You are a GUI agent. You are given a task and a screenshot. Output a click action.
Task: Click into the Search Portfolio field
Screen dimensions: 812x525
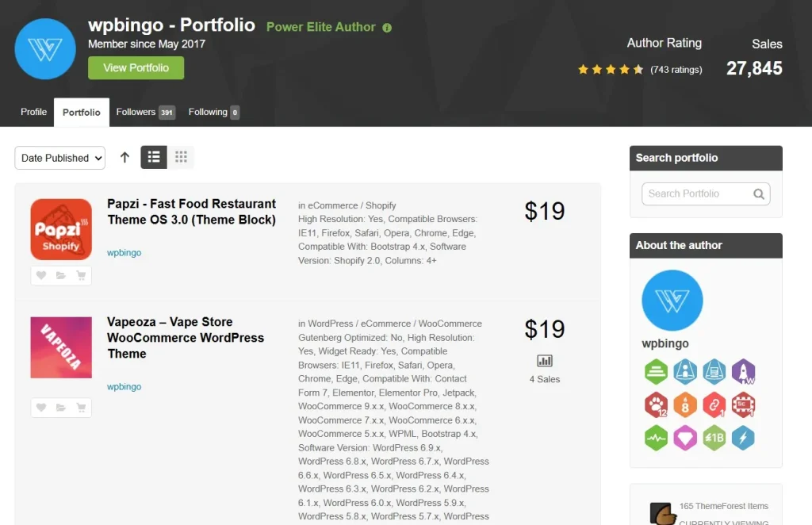point(695,194)
